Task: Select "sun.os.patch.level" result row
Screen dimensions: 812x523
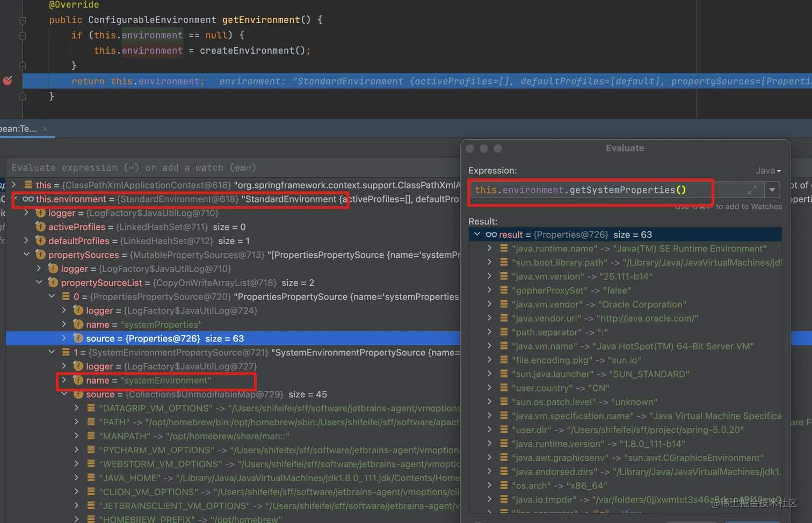Action: tap(625, 402)
